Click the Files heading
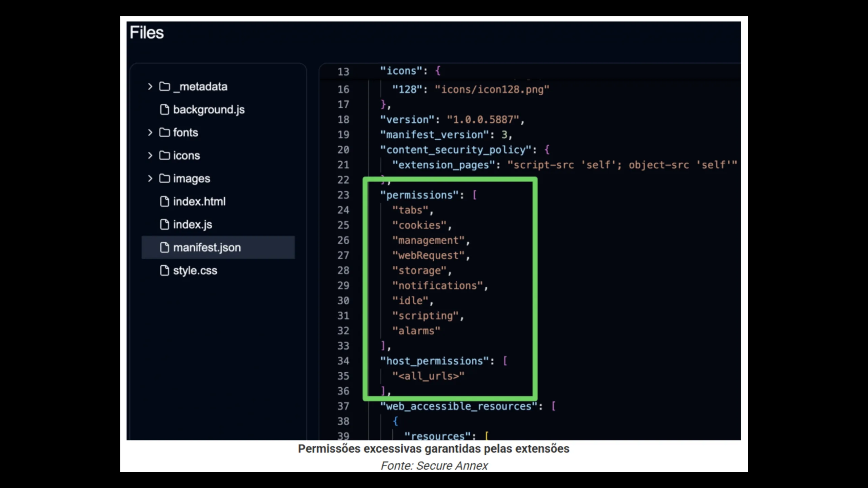Image resolution: width=868 pixels, height=488 pixels. tap(146, 33)
